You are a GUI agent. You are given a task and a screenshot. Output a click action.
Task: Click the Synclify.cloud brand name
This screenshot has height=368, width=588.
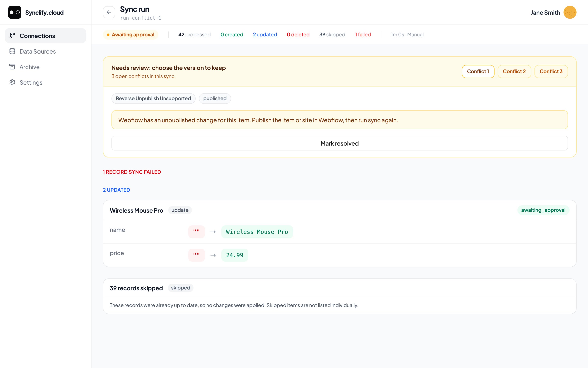(x=44, y=13)
